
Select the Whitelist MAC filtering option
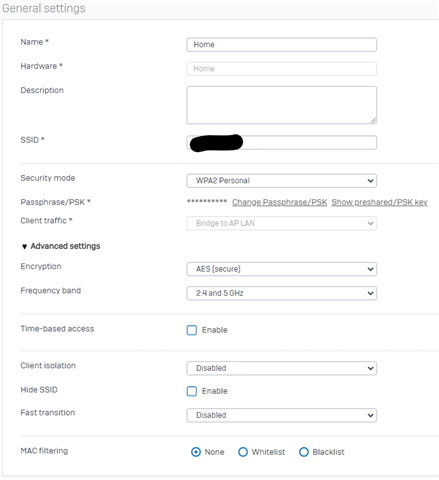pos(243,452)
